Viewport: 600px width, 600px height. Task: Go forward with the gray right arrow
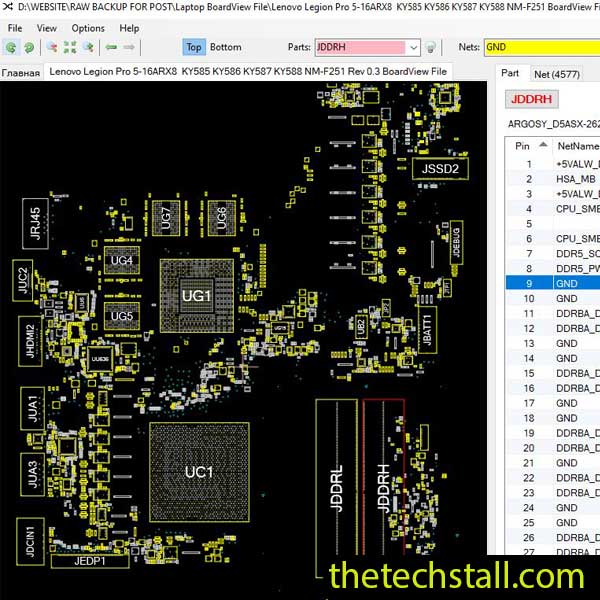pos(129,47)
